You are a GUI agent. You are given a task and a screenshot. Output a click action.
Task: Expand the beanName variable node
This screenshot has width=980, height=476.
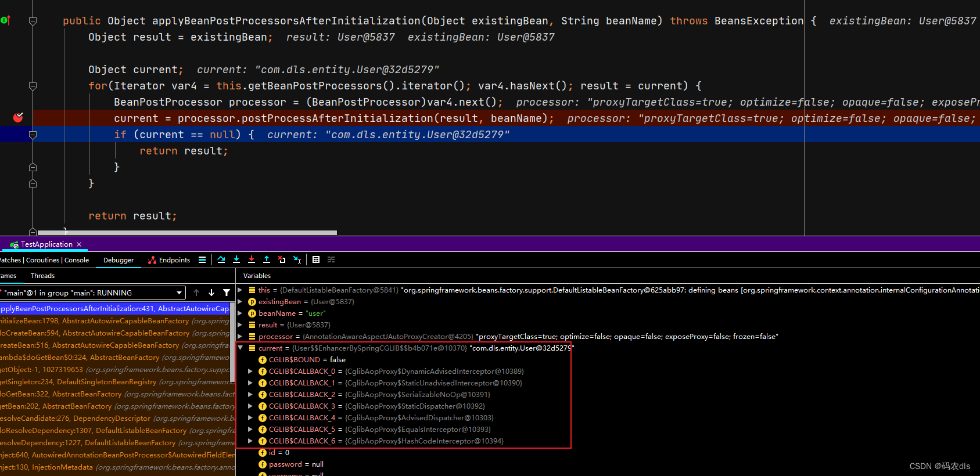[240, 313]
